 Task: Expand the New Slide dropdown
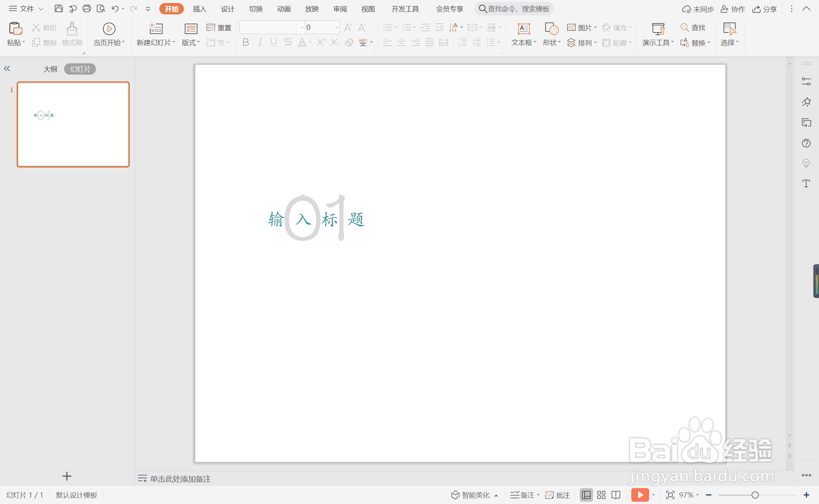click(x=174, y=43)
